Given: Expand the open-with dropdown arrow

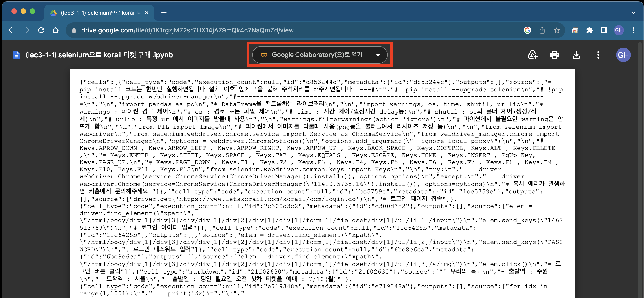Looking at the screenshot, I should pyautogui.click(x=378, y=55).
